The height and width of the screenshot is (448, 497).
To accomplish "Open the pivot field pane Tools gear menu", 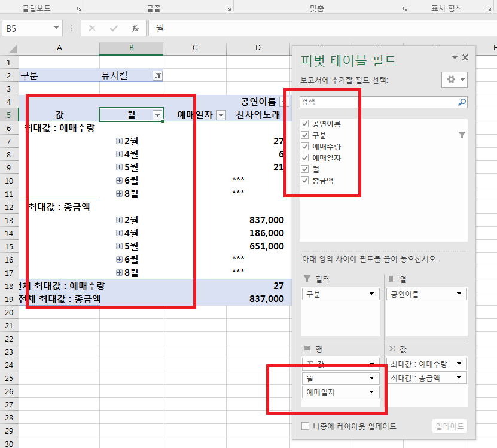I will (453, 80).
